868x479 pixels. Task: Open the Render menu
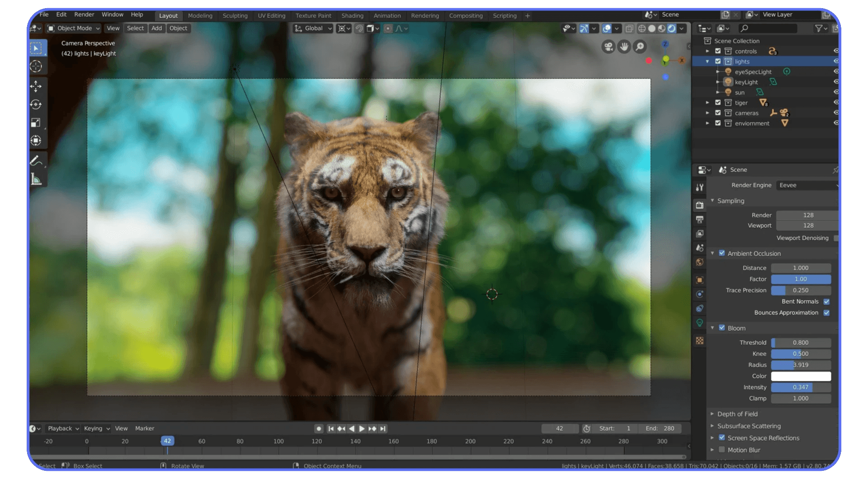[84, 14]
